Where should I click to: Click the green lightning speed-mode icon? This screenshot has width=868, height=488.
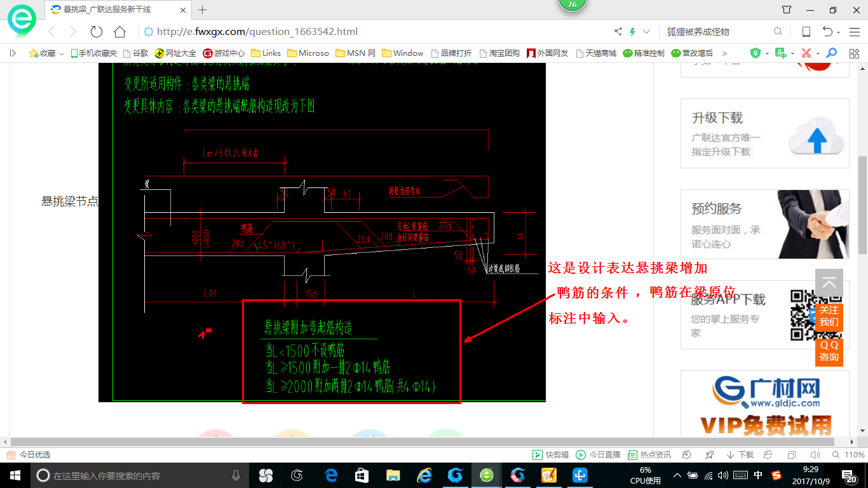pyautogui.click(x=633, y=32)
